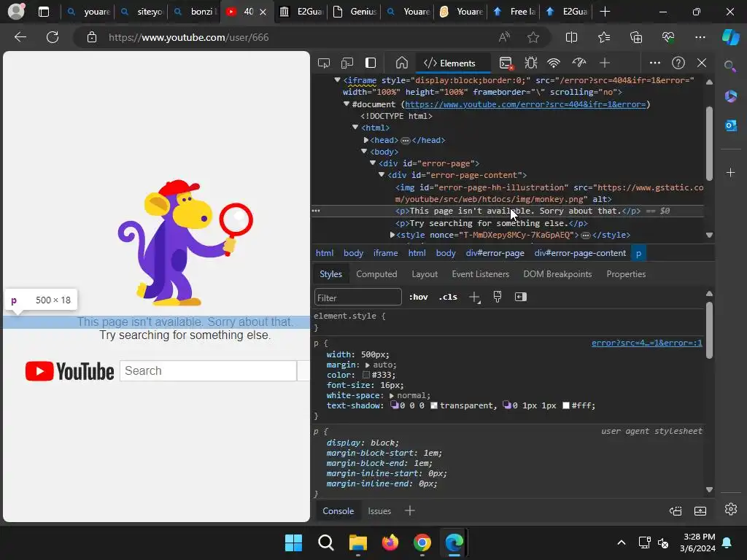Viewport: 747px width, 560px height.
Task: Toggle device emulation in DevTools
Action: click(x=347, y=63)
